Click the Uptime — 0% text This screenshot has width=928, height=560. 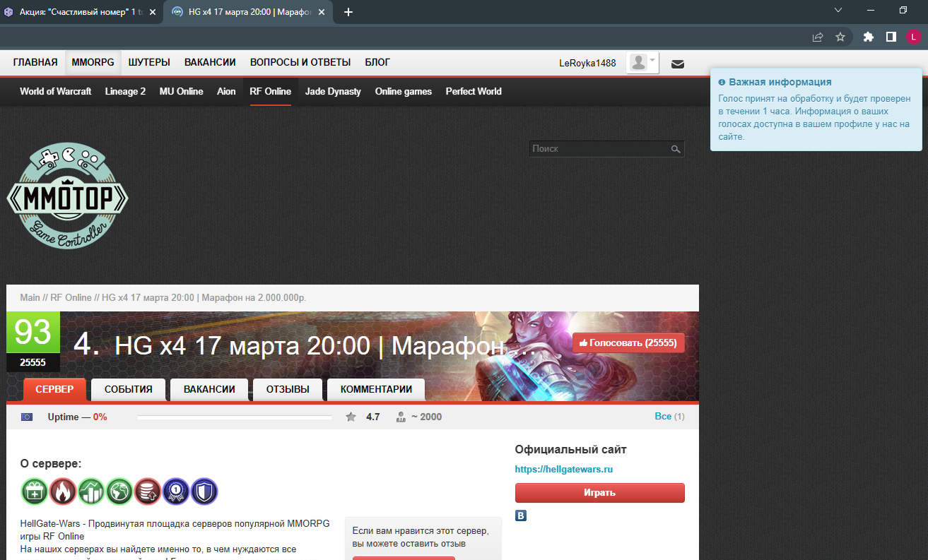pos(77,417)
